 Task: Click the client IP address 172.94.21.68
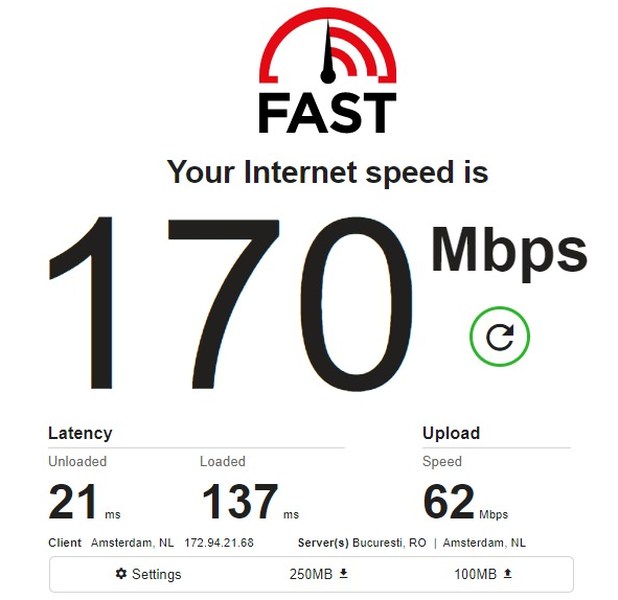click(x=219, y=542)
